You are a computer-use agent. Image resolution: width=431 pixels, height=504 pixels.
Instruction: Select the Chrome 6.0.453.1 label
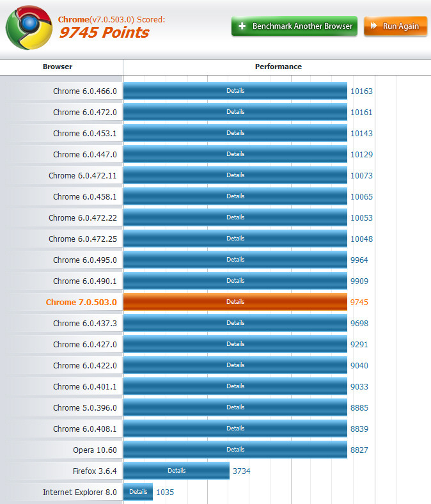point(85,134)
